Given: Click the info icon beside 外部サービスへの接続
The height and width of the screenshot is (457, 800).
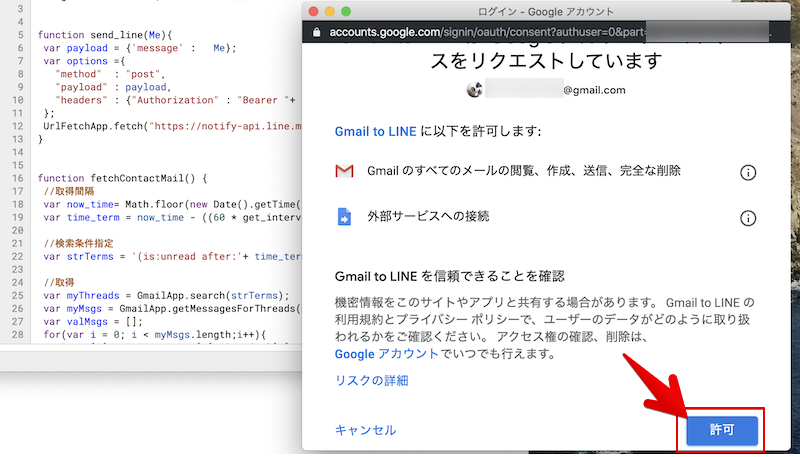Looking at the screenshot, I should [x=747, y=218].
